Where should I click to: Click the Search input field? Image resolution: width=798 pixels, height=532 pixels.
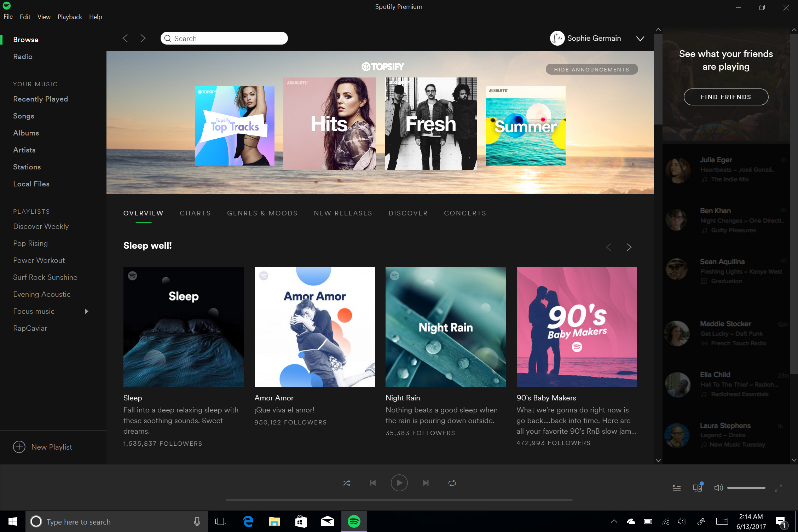[x=224, y=38]
